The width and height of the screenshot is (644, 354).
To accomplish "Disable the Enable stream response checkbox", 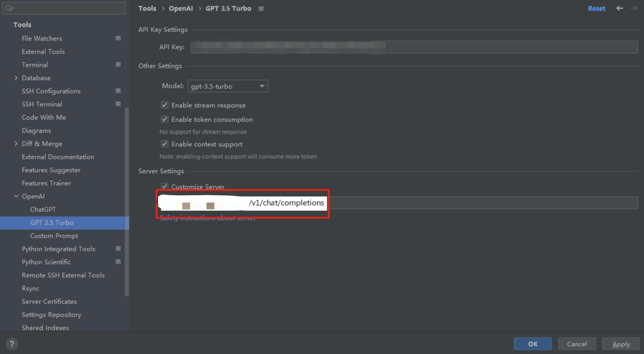I will (x=165, y=105).
